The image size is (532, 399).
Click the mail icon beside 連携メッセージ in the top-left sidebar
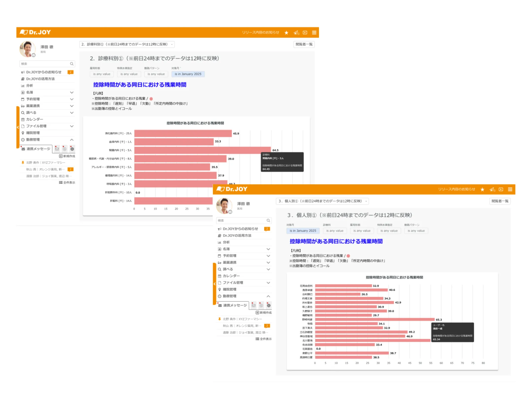[x=57, y=149]
